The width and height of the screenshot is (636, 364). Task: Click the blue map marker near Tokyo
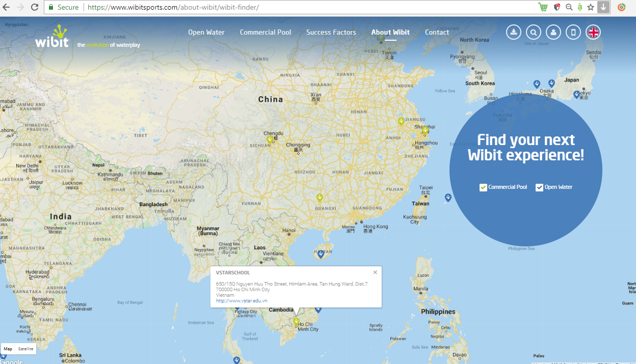[576, 94]
